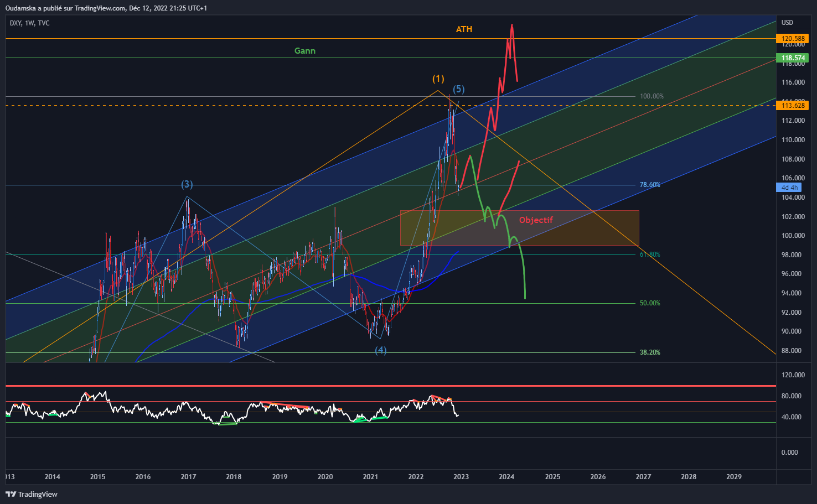Image resolution: width=817 pixels, height=504 pixels.
Task: Click the 2018 year on time axis
Action: (234, 477)
